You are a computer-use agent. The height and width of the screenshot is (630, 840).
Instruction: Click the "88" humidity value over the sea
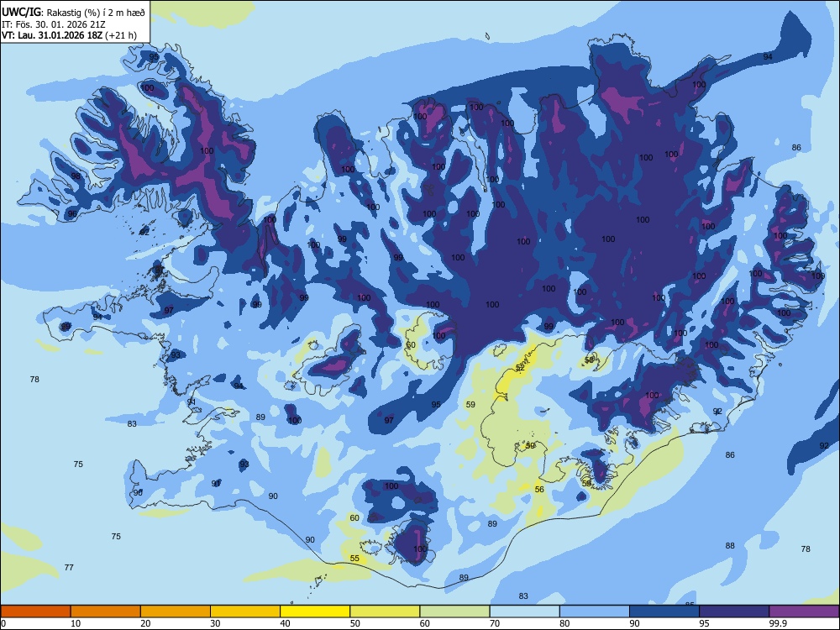(x=730, y=546)
